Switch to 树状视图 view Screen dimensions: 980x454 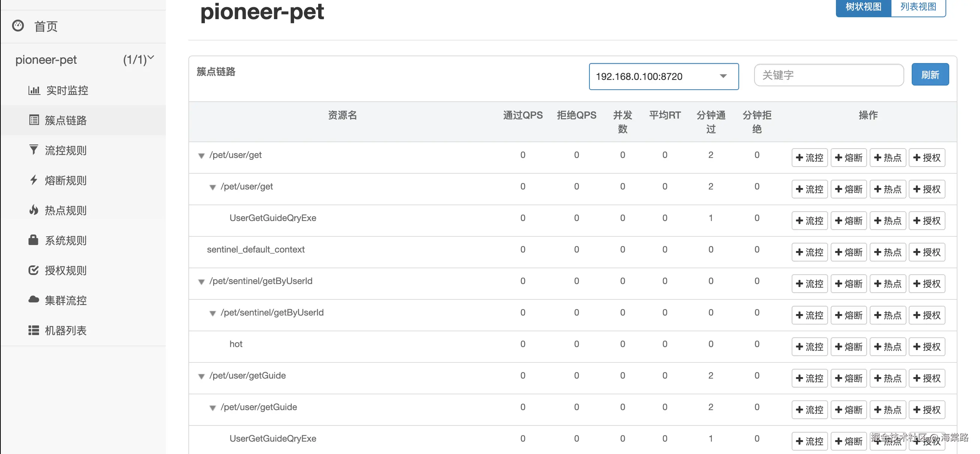pos(863,7)
